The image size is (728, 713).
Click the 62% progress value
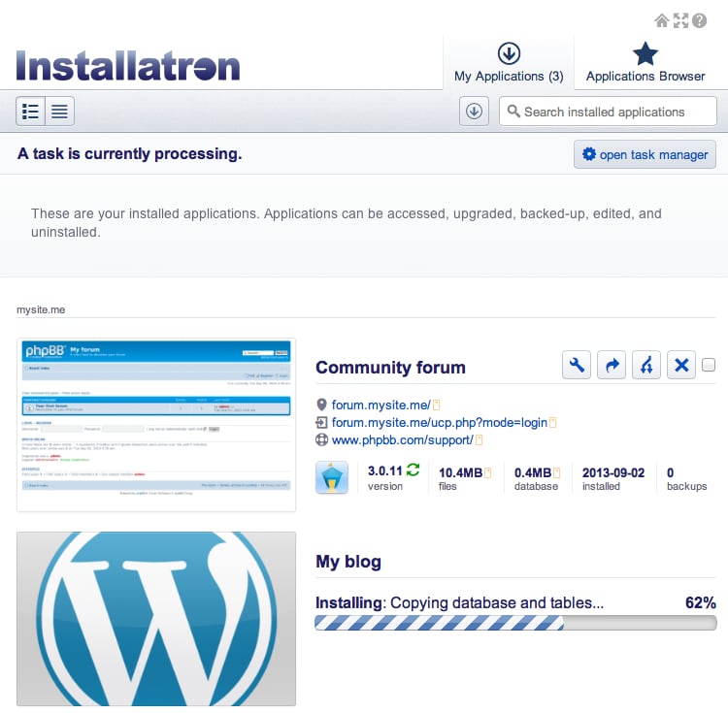[x=701, y=603]
